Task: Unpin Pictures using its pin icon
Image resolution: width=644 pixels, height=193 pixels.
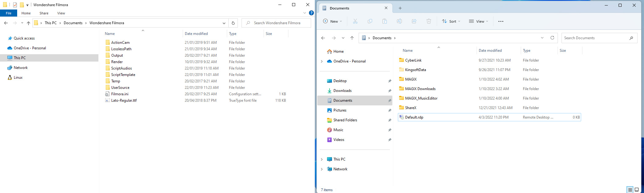Action: pos(390,110)
